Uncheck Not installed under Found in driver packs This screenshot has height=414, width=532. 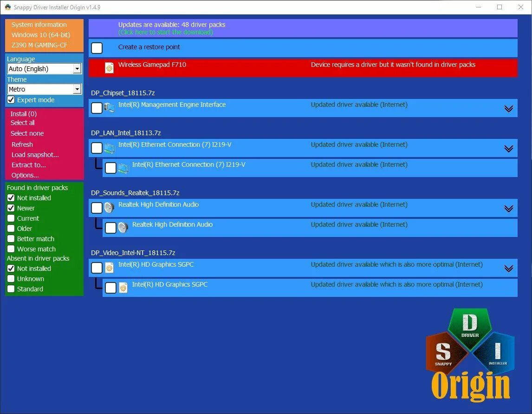(x=11, y=197)
